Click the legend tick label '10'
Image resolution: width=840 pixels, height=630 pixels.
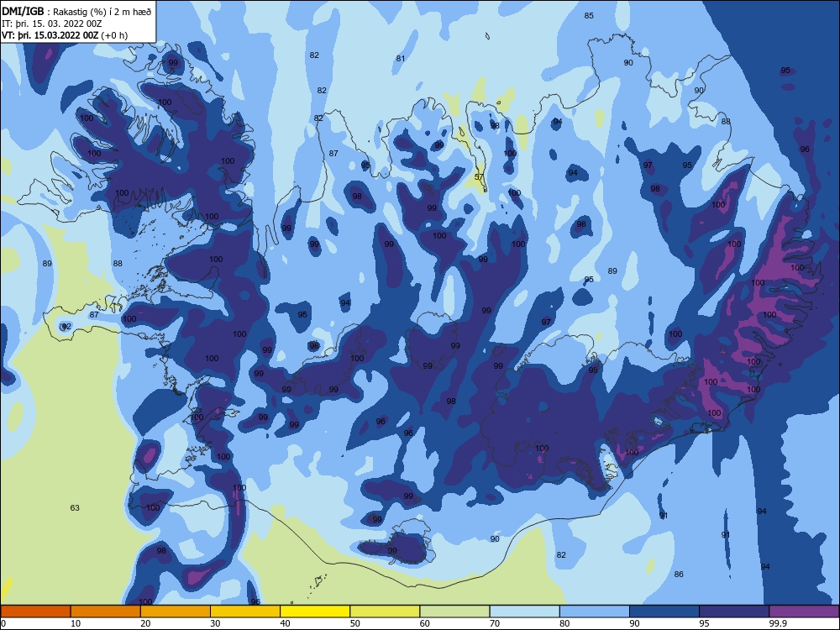pos(76,623)
